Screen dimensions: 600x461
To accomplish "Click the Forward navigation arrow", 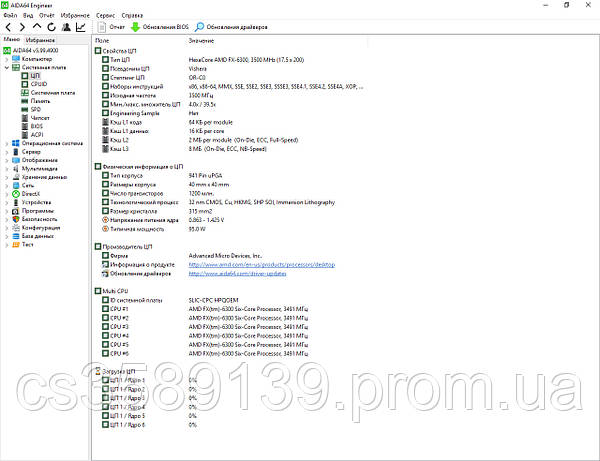I will tap(22, 27).
